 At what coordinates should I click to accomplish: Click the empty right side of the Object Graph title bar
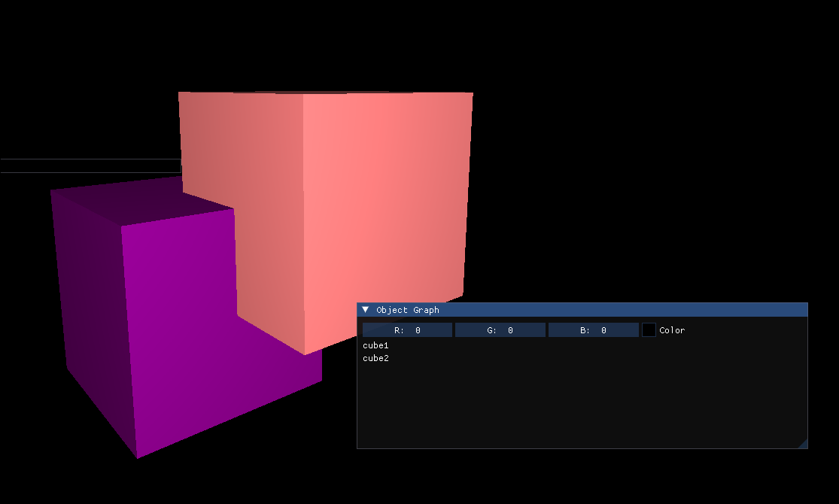pyautogui.click(x=640, y=310)
